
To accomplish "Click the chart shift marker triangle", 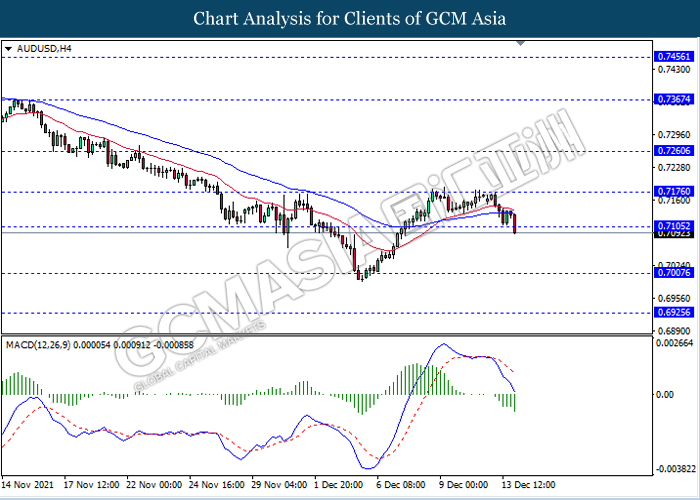I will (x=521, y=43).
